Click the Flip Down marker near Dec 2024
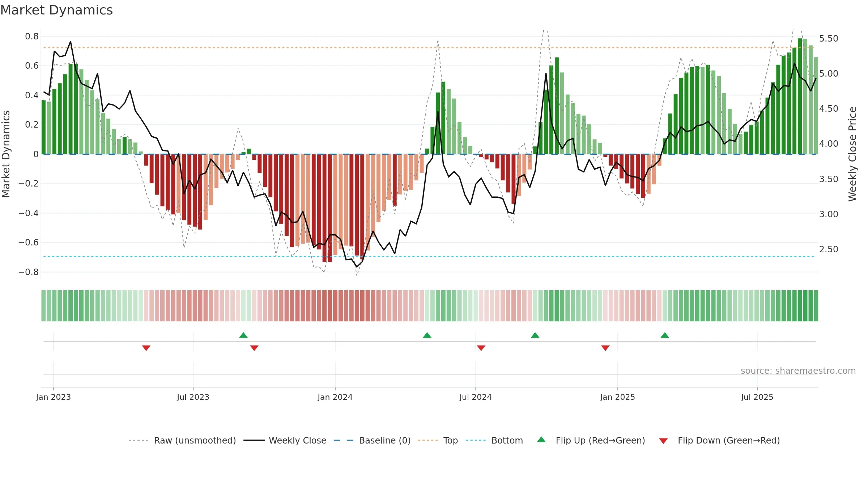Viewport: 868px width, 488px height. (x=605, y=348)
